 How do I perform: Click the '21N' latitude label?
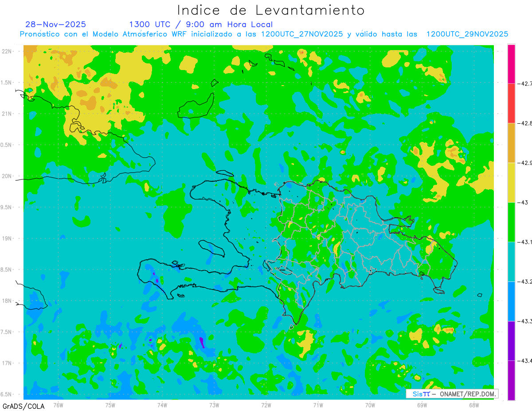point(7,114)
